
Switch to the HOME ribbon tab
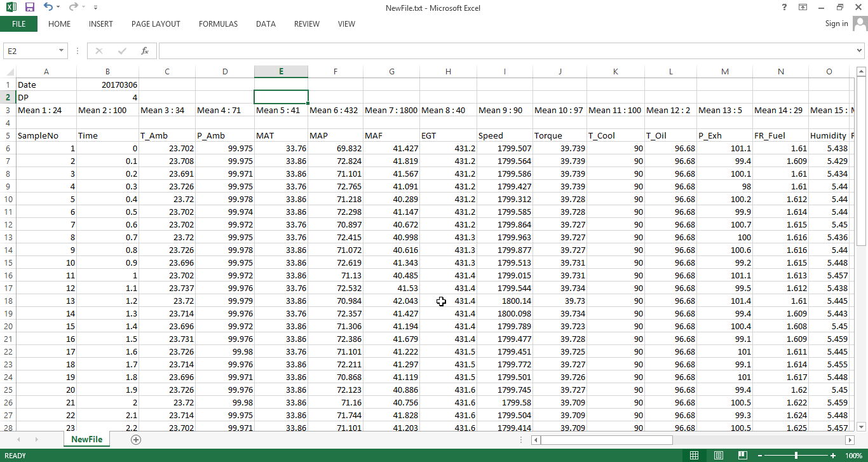click(x=59, y=24)
